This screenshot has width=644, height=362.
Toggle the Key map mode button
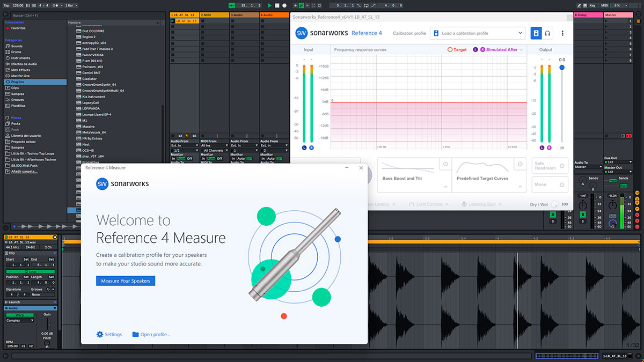(592, 5)
